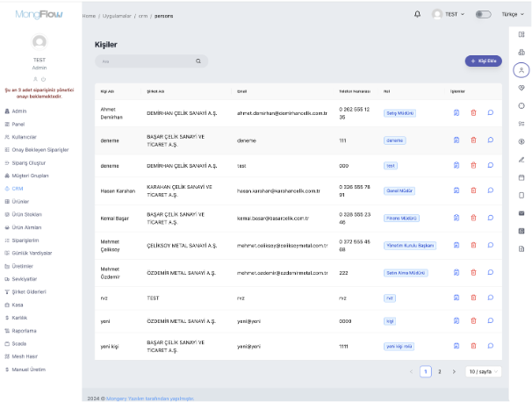
Task: Open the 10 / sayfa page size dropdown
Action: (x=484, y=371)
